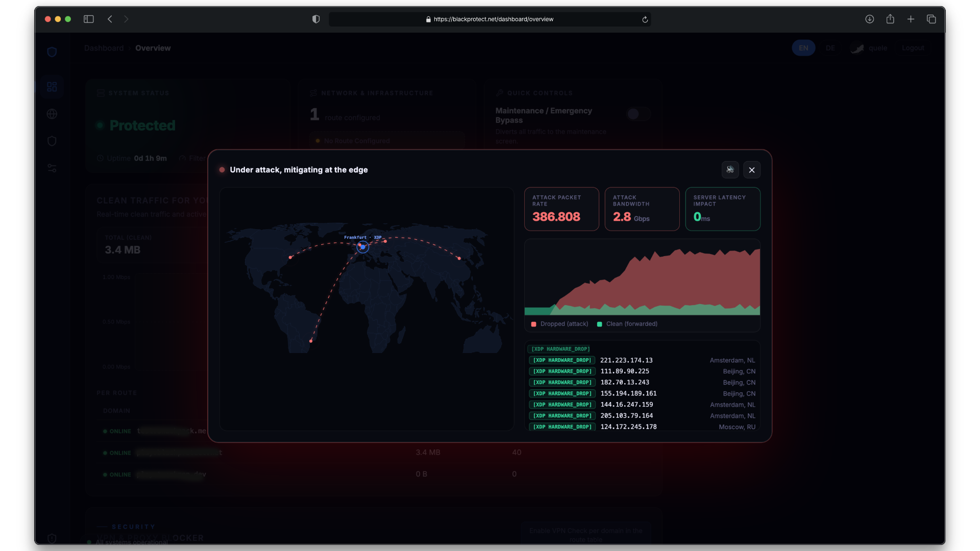Click the DOMAIN column header

click(x=116, y=411)
